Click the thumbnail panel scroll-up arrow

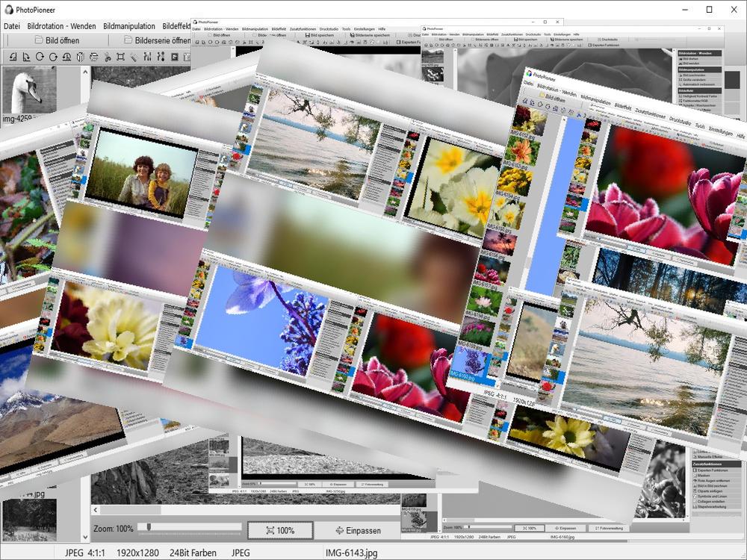(x=85, y=73)
